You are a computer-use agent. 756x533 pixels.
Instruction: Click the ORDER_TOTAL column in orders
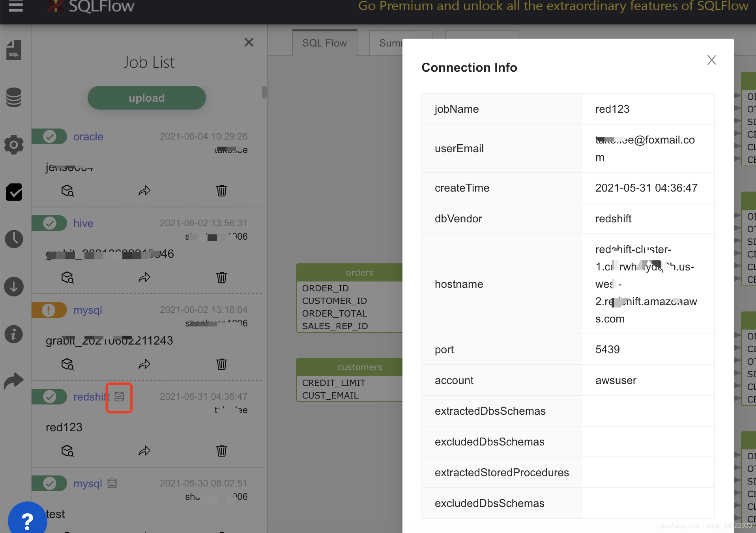pos(335,313)
